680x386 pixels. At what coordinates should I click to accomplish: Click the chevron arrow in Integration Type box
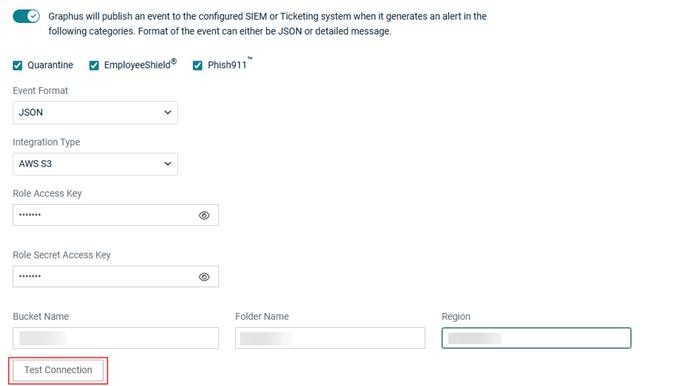pos(168,164)
